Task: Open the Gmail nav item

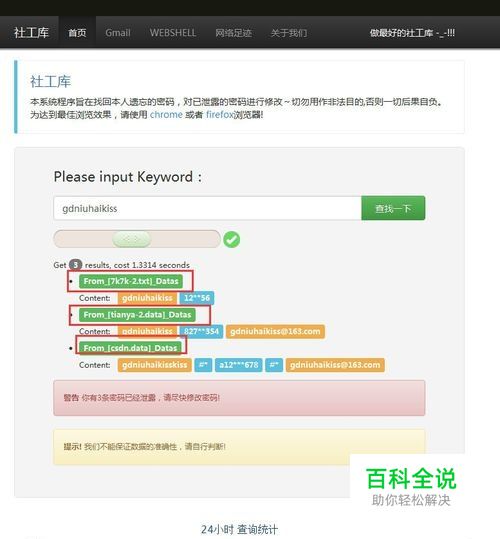Action: point(118,33)
